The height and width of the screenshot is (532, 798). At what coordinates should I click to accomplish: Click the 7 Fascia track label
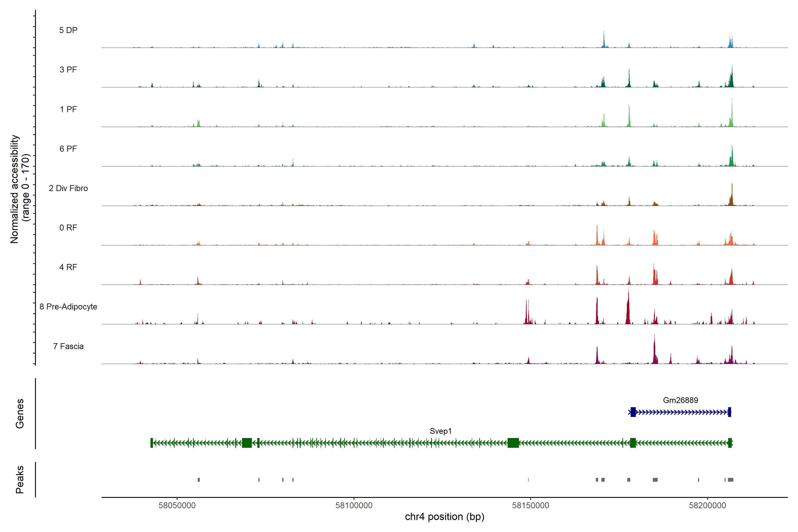pyautogui.click(x=68, y=346)
